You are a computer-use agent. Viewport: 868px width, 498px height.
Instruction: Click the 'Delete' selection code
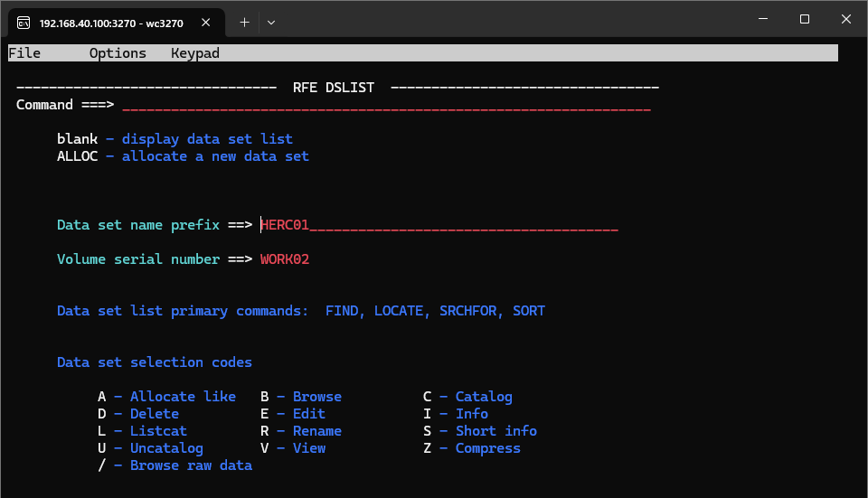[155, 414]
